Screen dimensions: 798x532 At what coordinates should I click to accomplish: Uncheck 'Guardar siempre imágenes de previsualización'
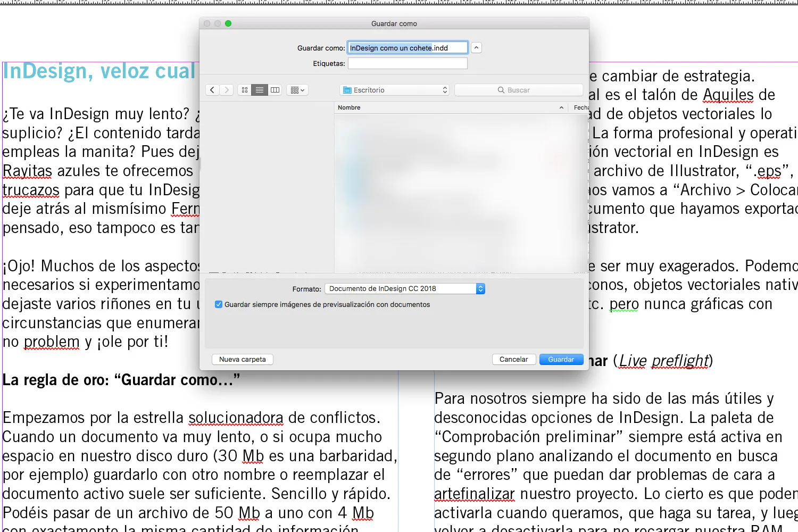pos(219,304)
